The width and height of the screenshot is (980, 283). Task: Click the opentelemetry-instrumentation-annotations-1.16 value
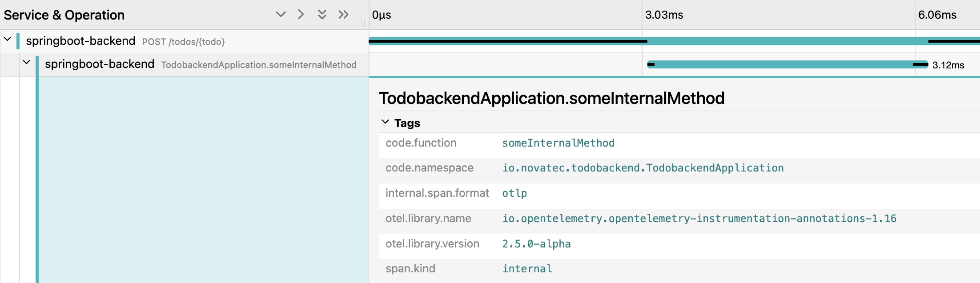(699, 219)
